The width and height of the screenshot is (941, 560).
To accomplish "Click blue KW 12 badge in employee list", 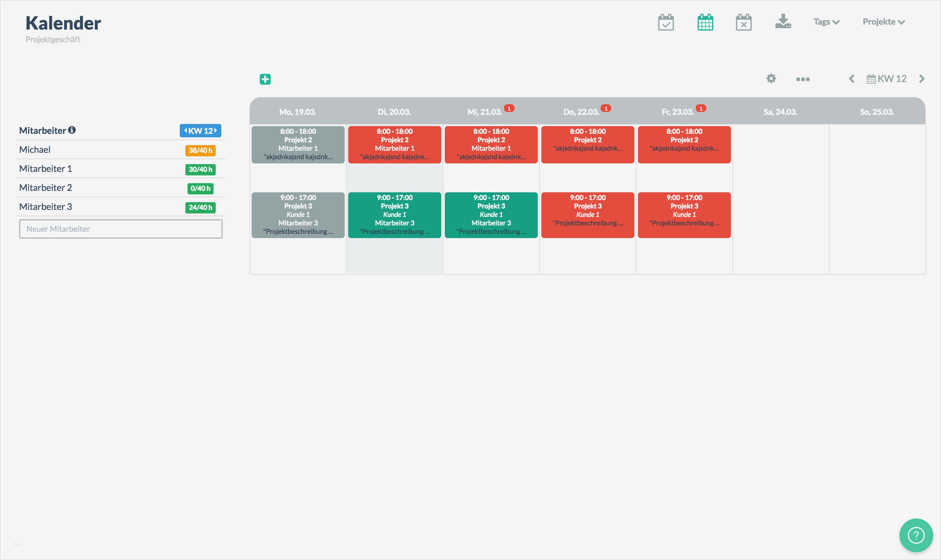I will [200, 131].
